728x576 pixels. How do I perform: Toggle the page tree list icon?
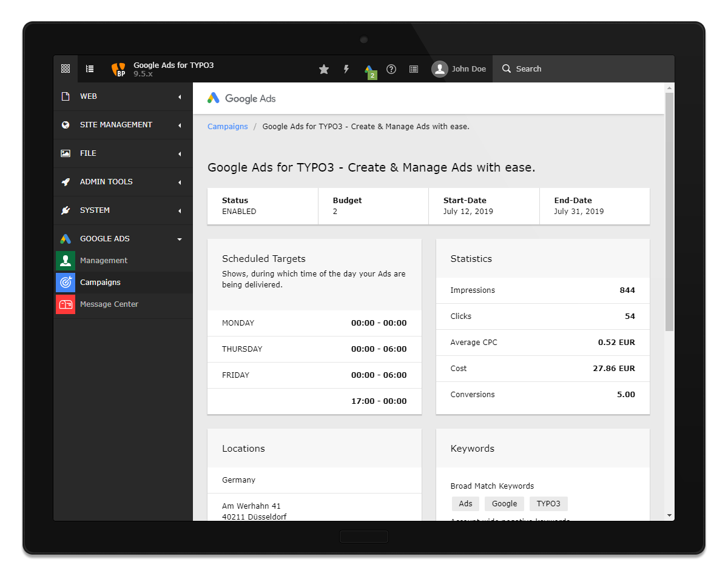[x=90, y=69]
